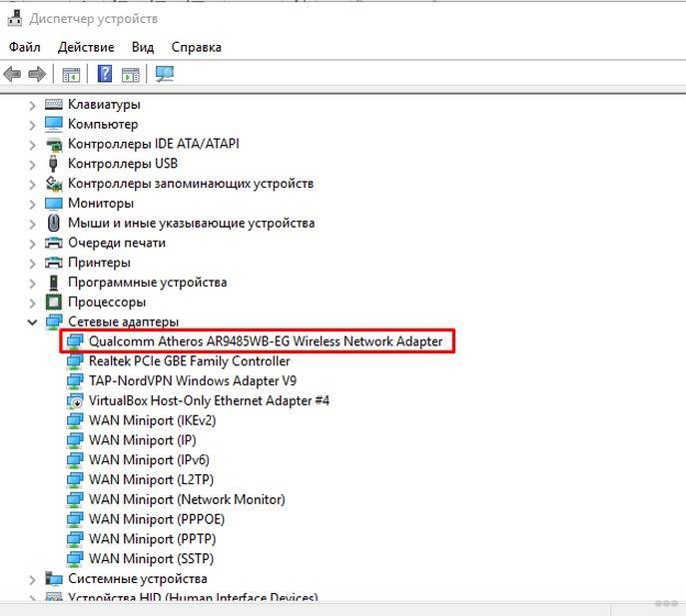Click the icon beside Контроллеры запоминающих устройств
Screen dimensions: 686x616
tap(54, 184)
